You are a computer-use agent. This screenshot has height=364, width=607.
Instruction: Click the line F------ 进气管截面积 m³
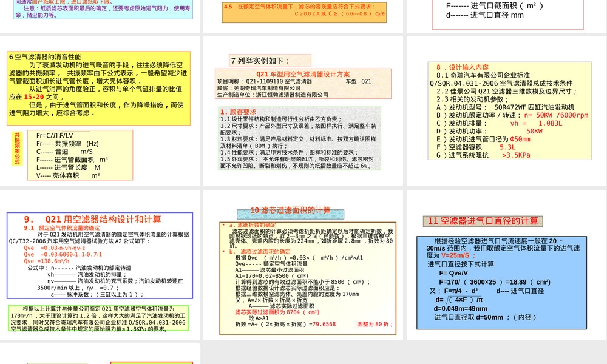pyautogui.click(x=72, y=160)
